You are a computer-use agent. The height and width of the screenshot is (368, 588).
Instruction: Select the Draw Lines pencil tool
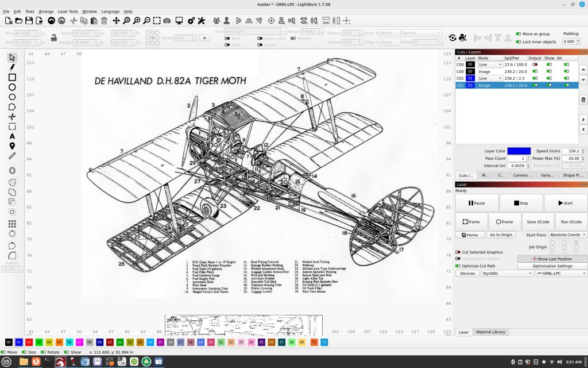pyautogui.click(x=12, y=67)
